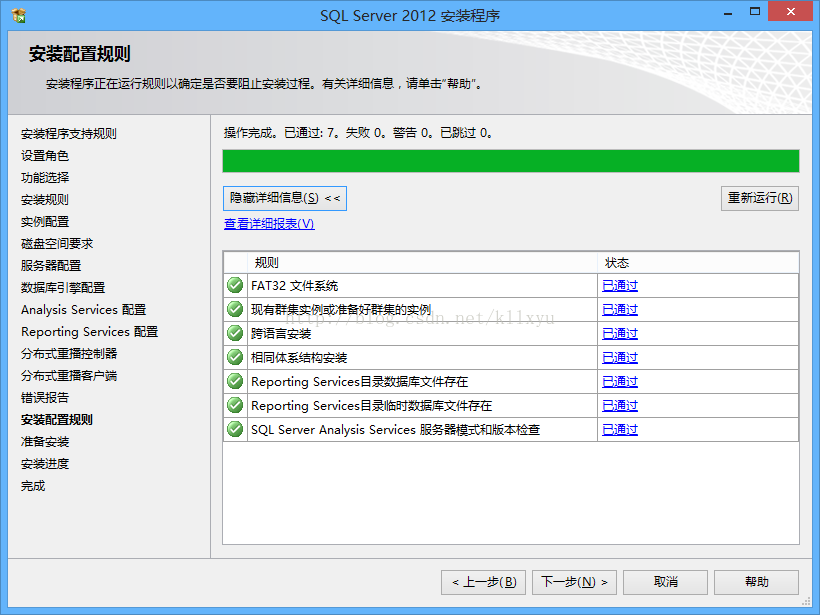The image size is (820, 615).
Task: Click 跨语言安装 rule text
Action: 281,333
